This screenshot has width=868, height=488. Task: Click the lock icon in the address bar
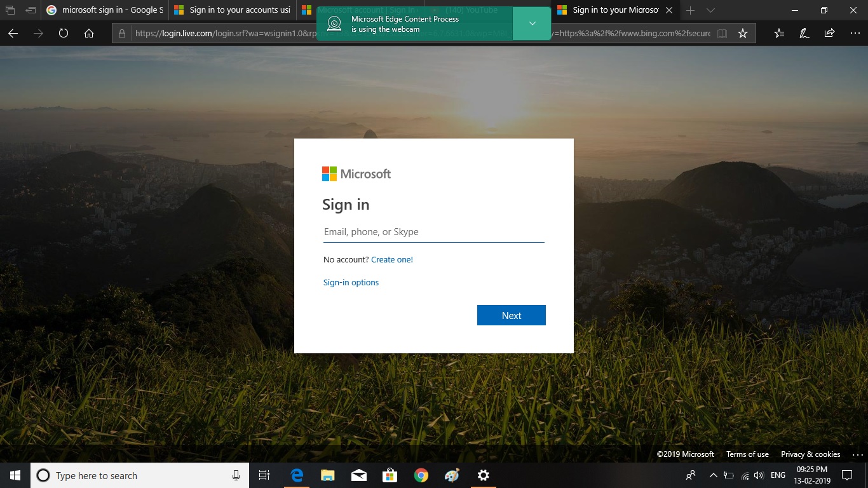pos(123,34)
